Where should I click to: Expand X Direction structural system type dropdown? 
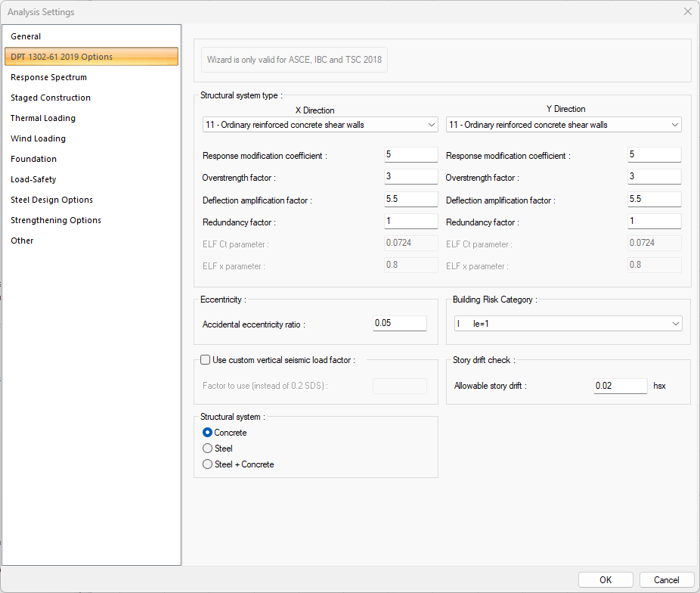click(x=320, y=125)
